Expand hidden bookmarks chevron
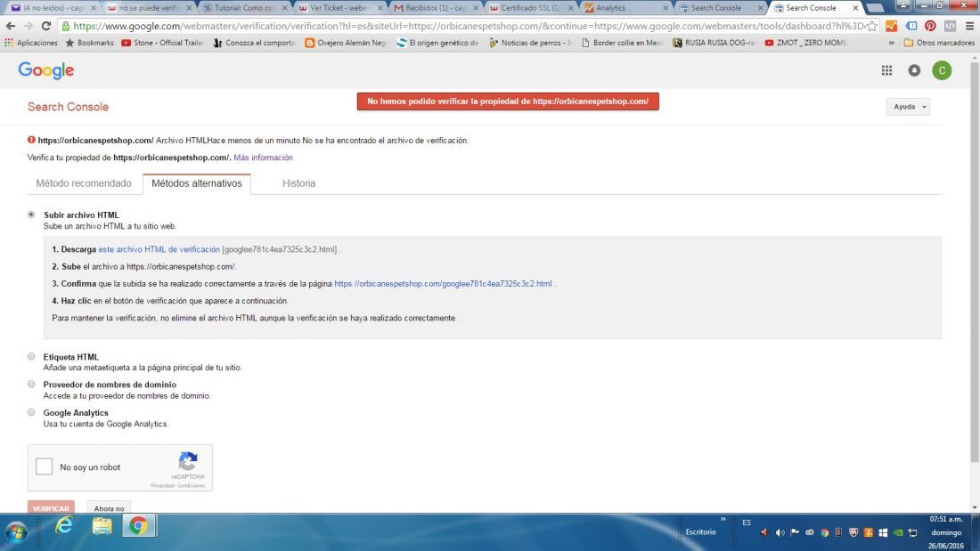The height and width of the screenshot is (551, 980). 891,43
